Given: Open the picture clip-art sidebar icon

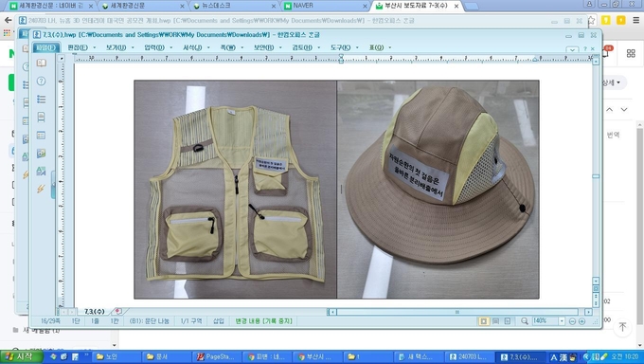Looking at the screenshot, I should [41, 153].
